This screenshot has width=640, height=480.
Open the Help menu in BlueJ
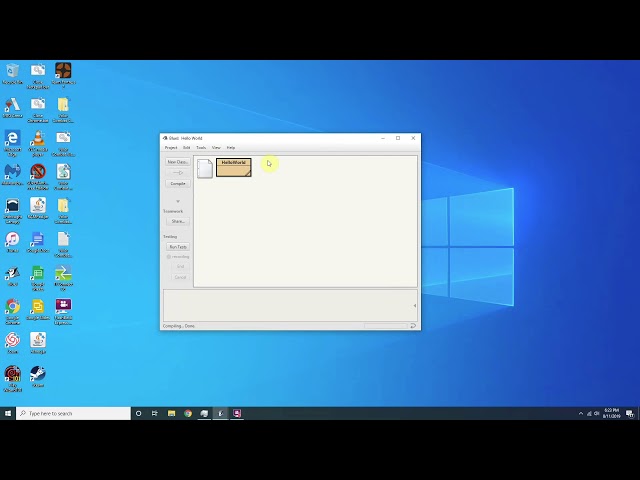[x=231, y=148]
